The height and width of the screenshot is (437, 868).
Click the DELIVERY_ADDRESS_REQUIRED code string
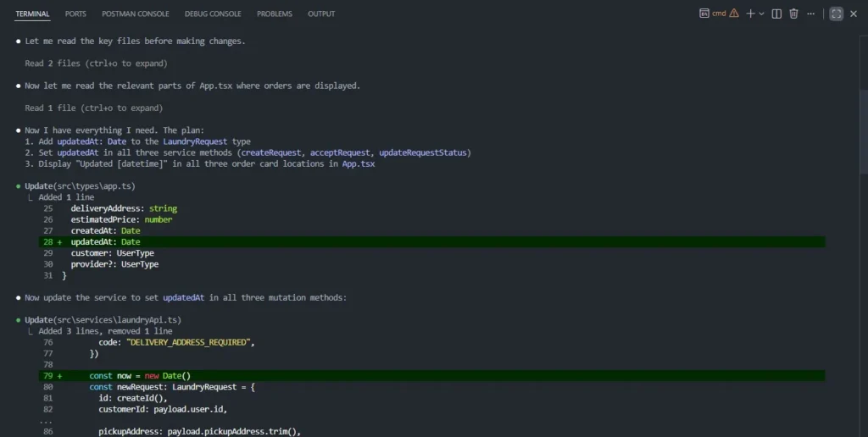pos(188,342)
